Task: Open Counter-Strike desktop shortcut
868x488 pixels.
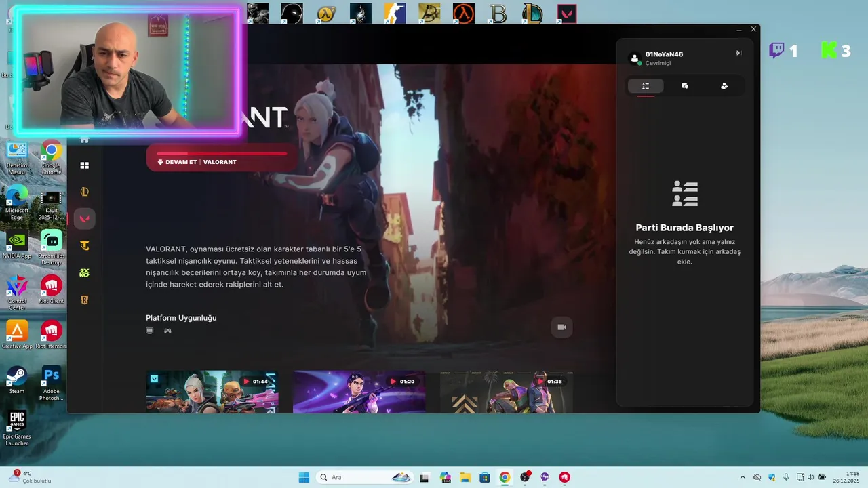Action: [x=395, y=13]
